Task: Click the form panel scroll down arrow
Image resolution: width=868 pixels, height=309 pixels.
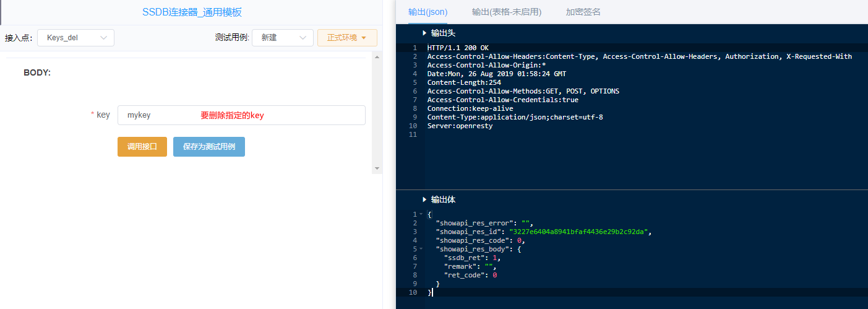Action: point(377,168)
